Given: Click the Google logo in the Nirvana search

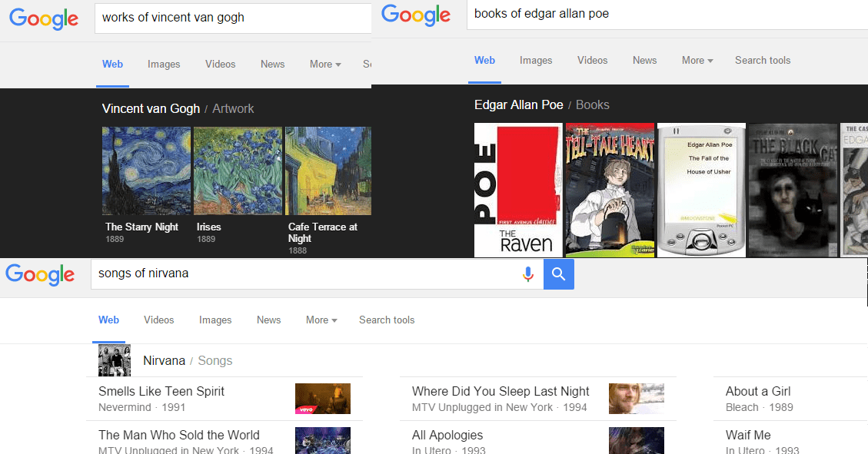Looking at the screenshot, I should [40, 275].
